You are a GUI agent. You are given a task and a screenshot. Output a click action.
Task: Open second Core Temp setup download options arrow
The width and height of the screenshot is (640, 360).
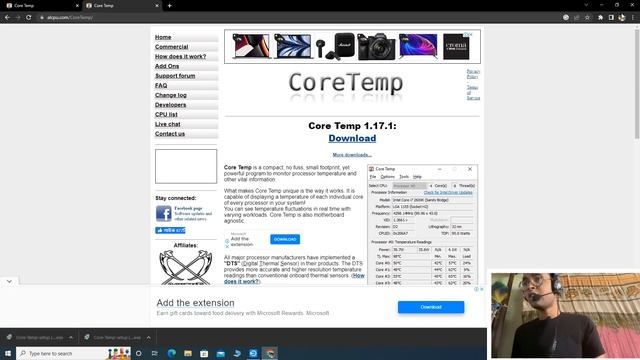[149, 338]
